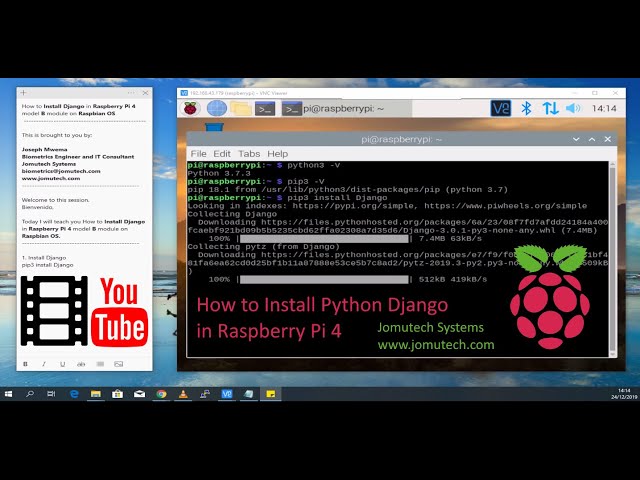This screenshot has height=480, width=640.
Task: Click 'Welcome to this session.' text
Action: pos(56,200)
